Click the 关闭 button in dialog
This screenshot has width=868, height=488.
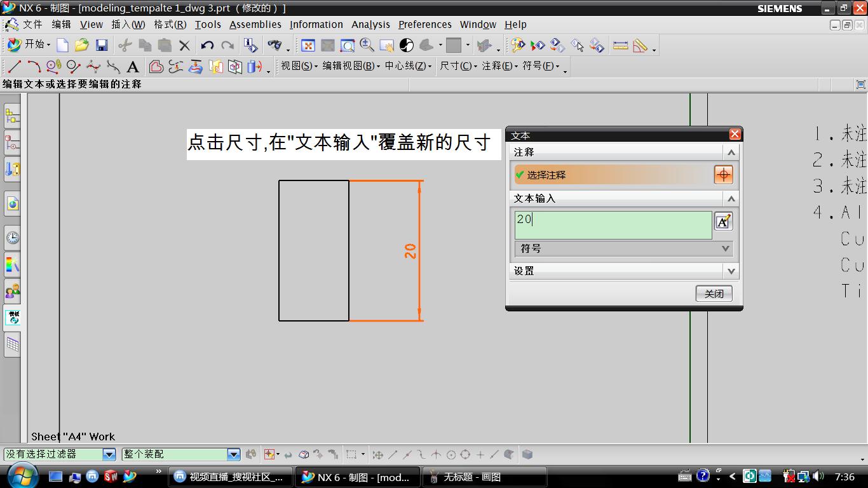[714, 294]
